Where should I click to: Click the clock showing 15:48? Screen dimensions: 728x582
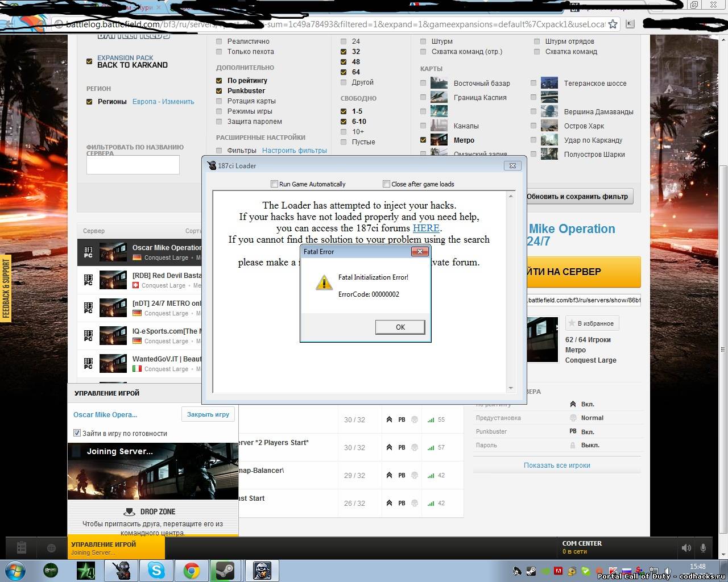[x=698, y=567]
